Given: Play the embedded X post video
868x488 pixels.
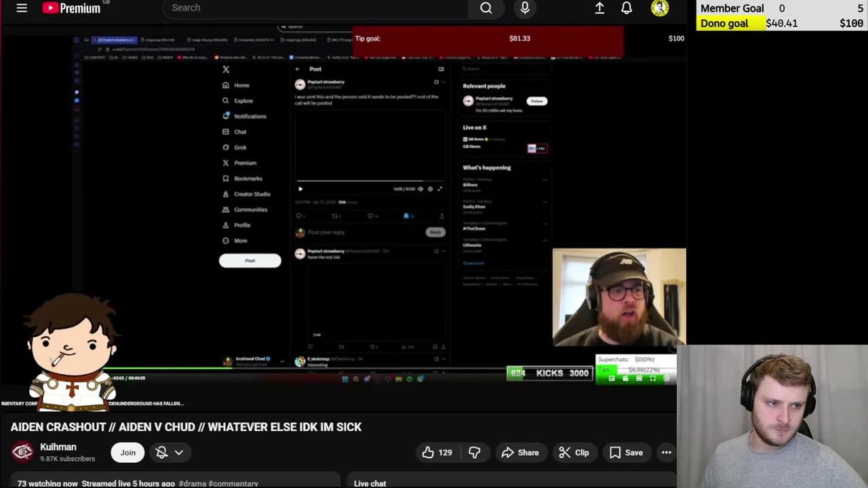Looking at the screenshot, I should pyautogui.click(x=300, y=189).
